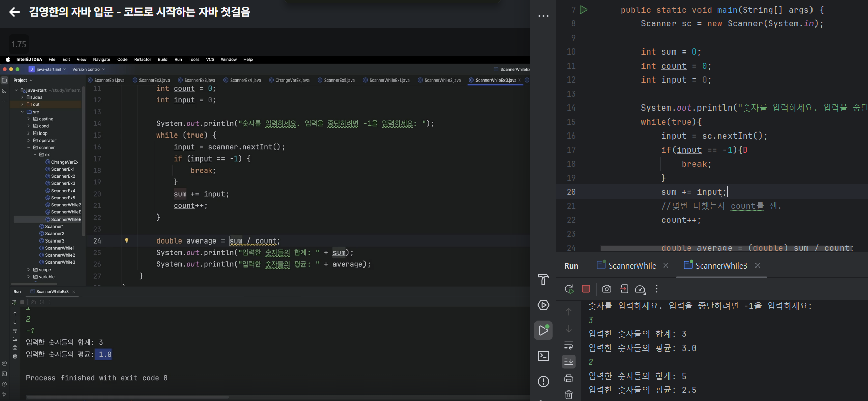The width and height of the screenshot is (868, 401).
Task: Click the green run gutter icon at line 7
Action: [x=584, y=10]
